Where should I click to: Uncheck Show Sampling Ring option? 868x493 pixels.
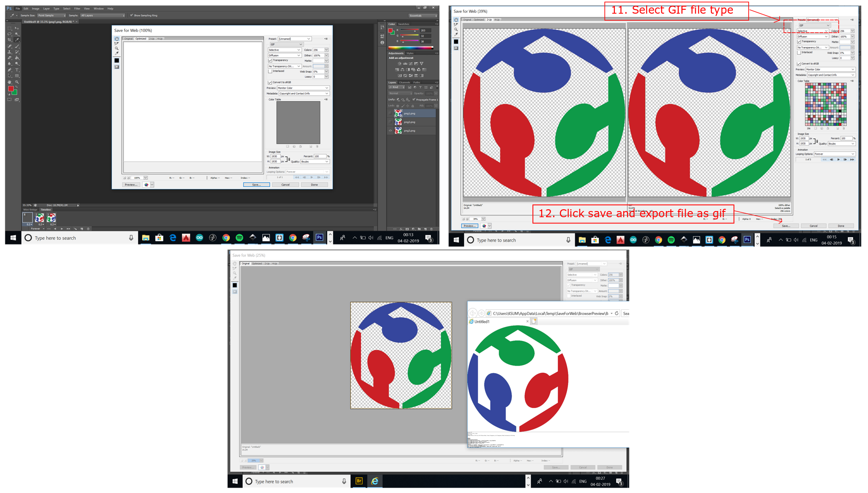point(131,15)
